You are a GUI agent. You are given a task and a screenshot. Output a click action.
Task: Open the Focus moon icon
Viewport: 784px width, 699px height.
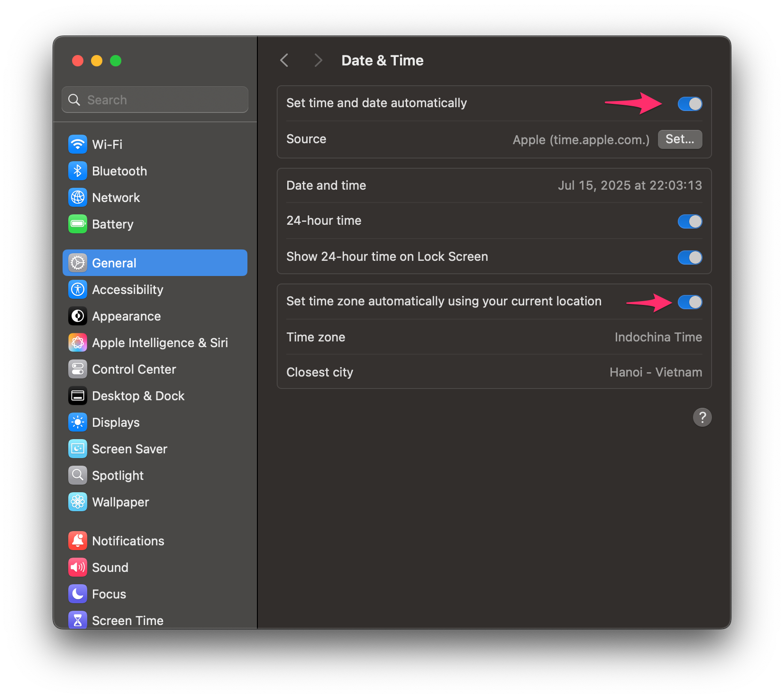tap(78, 594)
